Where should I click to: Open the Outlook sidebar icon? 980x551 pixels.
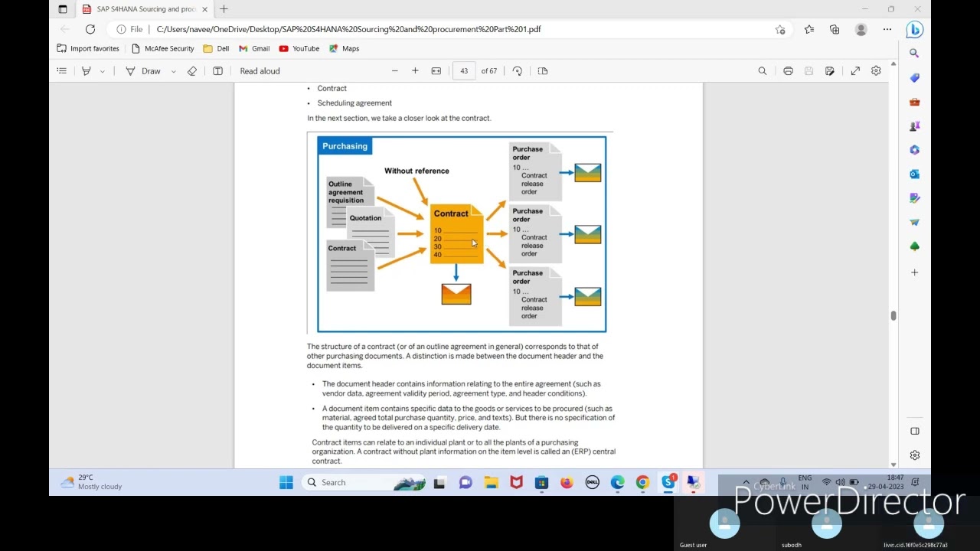pos(914,174)
